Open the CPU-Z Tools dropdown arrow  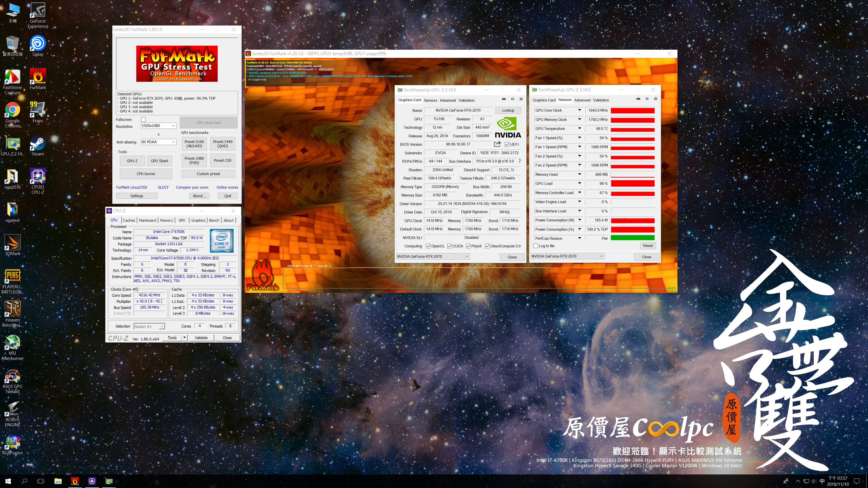pos(184,338)
